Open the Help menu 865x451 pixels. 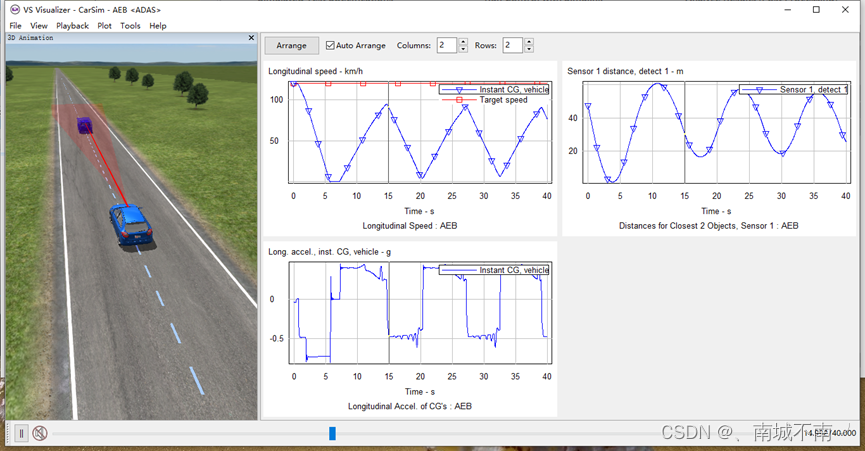[158, 25]
